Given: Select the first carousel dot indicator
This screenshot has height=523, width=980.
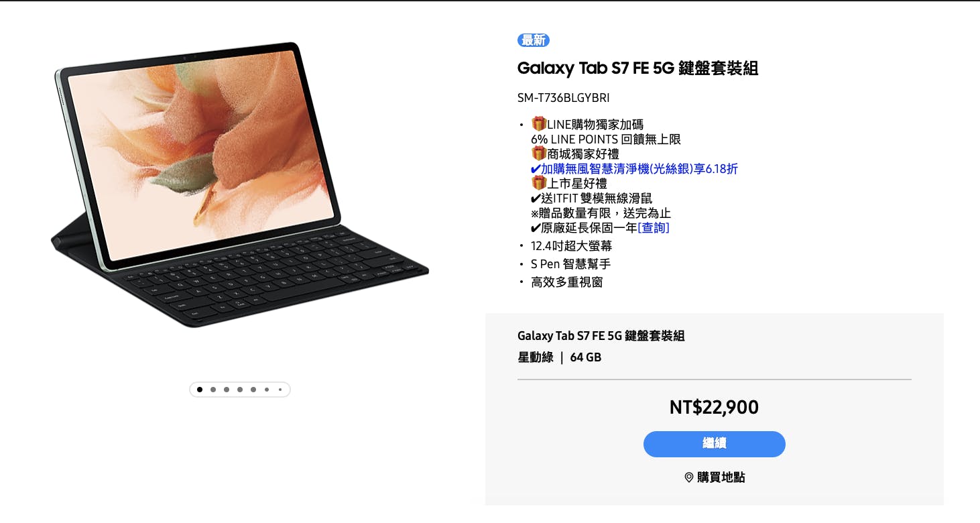Looking at the screenshot, I should click(x=200, y=390).
